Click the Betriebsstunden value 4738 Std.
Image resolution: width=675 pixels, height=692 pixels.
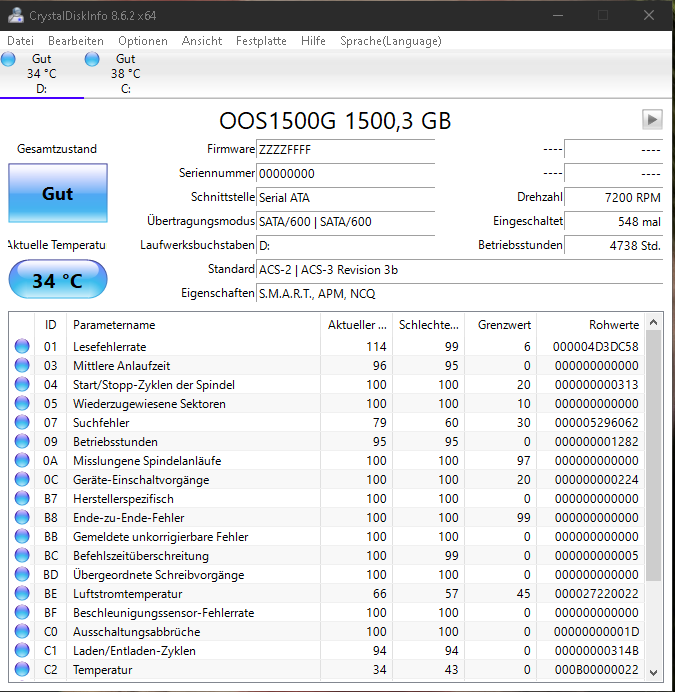coord(613,245)
